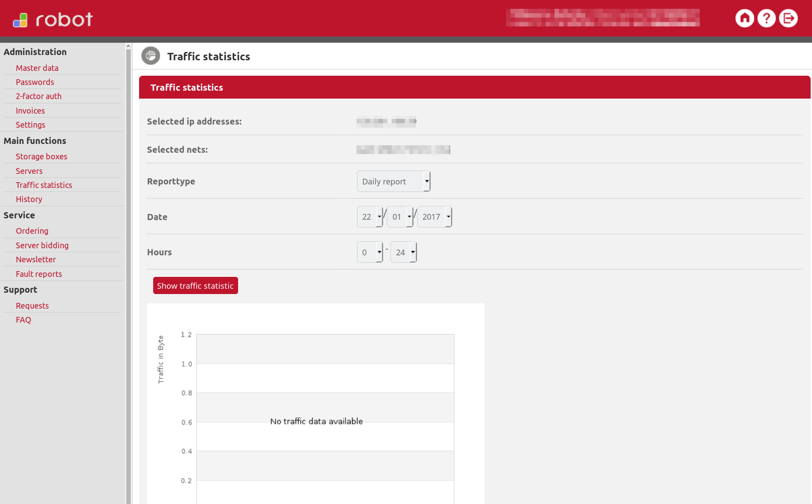Open the year dropdown showing 2017
Image resolution: width=812 pixels, height=504 pixels.
[x=434, y=217]
